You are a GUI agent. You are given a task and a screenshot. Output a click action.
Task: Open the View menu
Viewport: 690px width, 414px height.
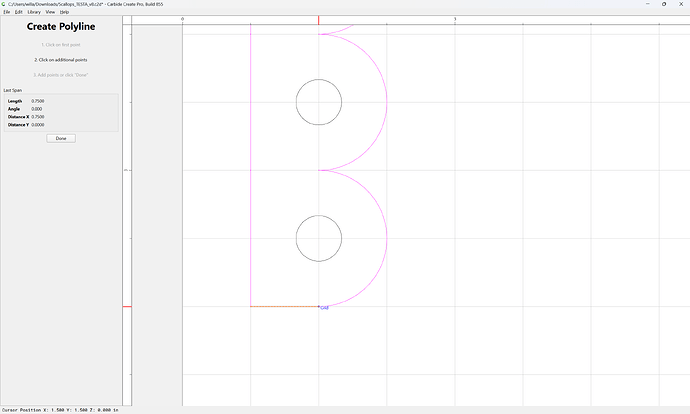pos(50,12)
